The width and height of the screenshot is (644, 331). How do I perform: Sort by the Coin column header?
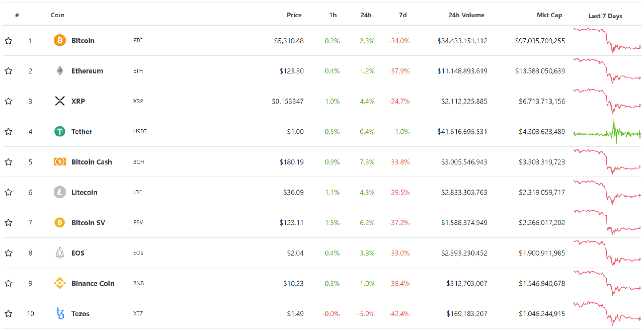[x=57, y=15]
